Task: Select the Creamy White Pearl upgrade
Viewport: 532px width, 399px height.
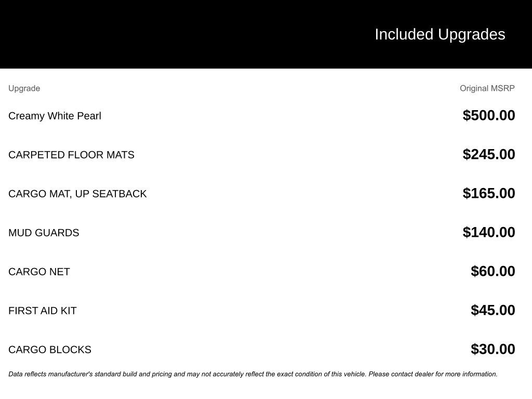Action: pos(55,116)
